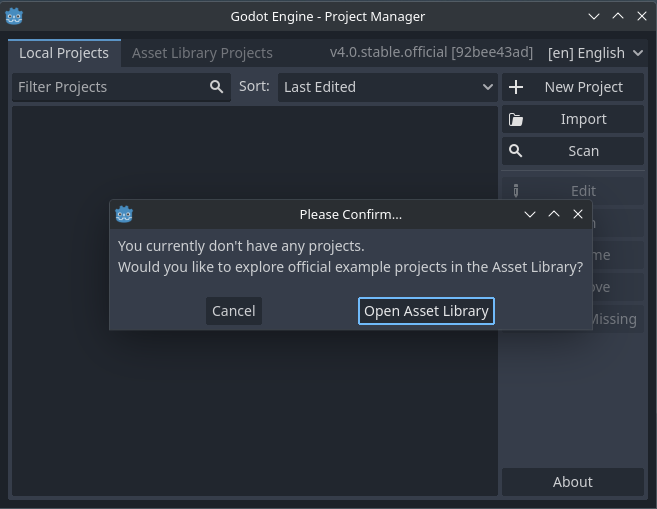The image size is (657, 509).
Task: Click the magnifier icon in Filter Projects
Action: 216,87
